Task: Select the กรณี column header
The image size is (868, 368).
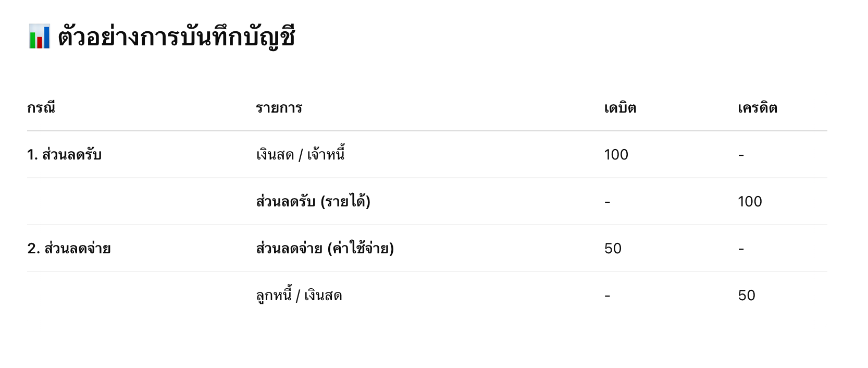Action: click(41, 107)
